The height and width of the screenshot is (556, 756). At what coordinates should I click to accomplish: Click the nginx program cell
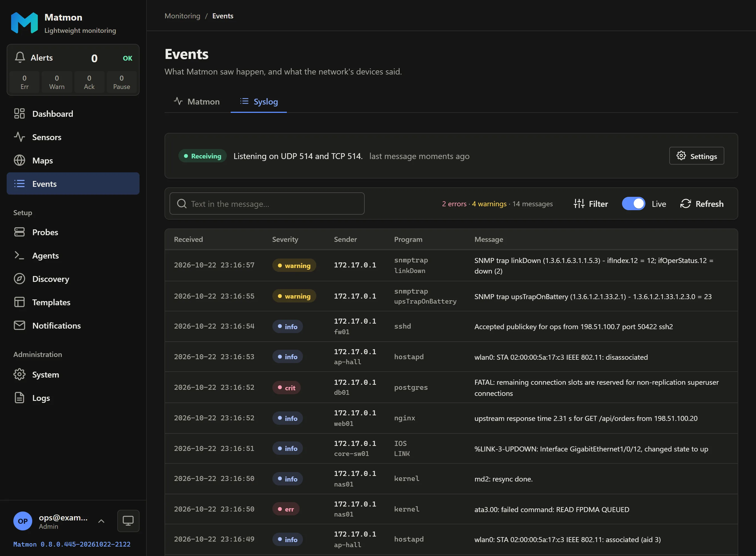405,418
